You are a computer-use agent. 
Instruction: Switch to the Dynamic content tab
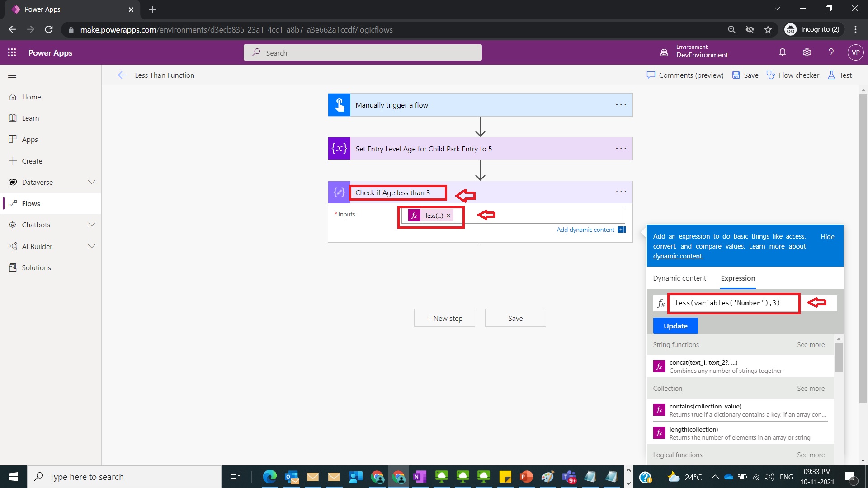coord(679,278)
